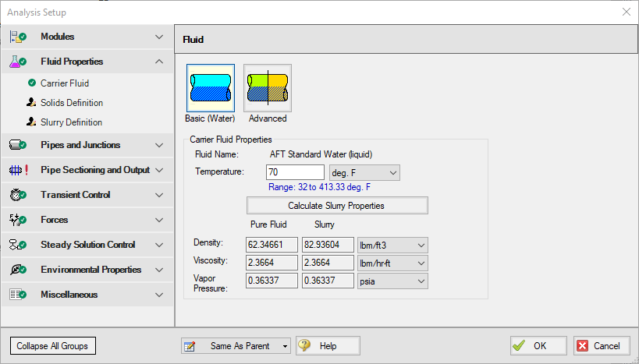This screenshot has width=639, height=364.
Task: Open the Carrier Fluid item
Action: point(64,83)
